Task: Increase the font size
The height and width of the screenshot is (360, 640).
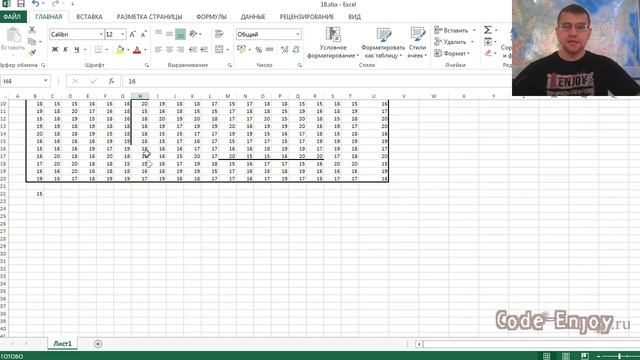Action: (132, 35)
